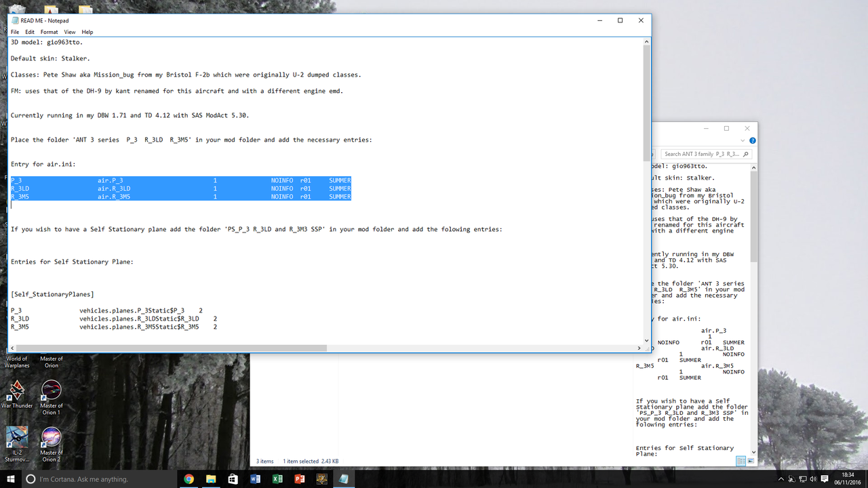Close the File Explorer window

pyautogui.click(x=747, y=128)
